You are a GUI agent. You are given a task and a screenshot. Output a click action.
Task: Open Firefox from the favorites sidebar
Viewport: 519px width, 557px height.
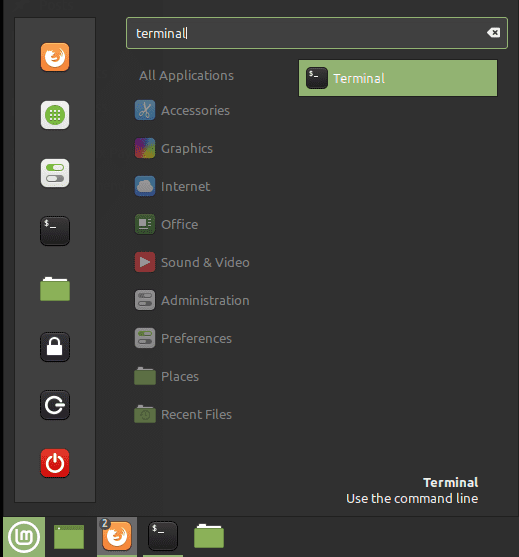pyautogui.click(x=55, y=57)
